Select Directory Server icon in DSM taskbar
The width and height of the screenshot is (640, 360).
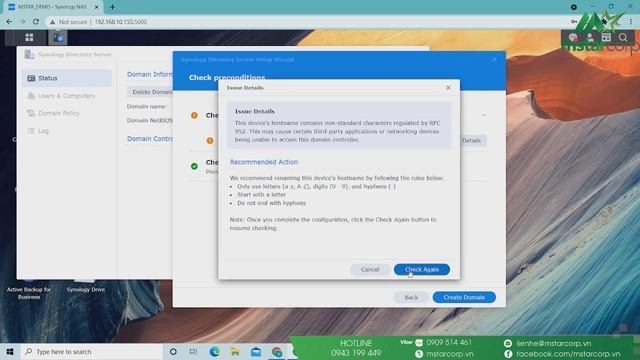point(58,38)
